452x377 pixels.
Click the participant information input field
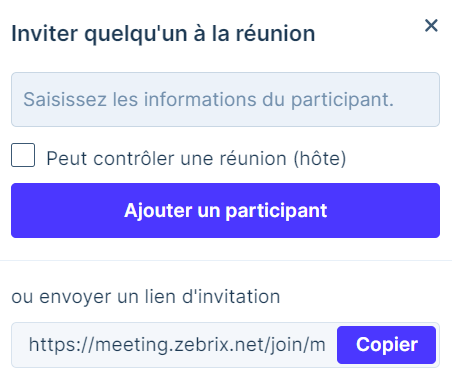point(225,99)
